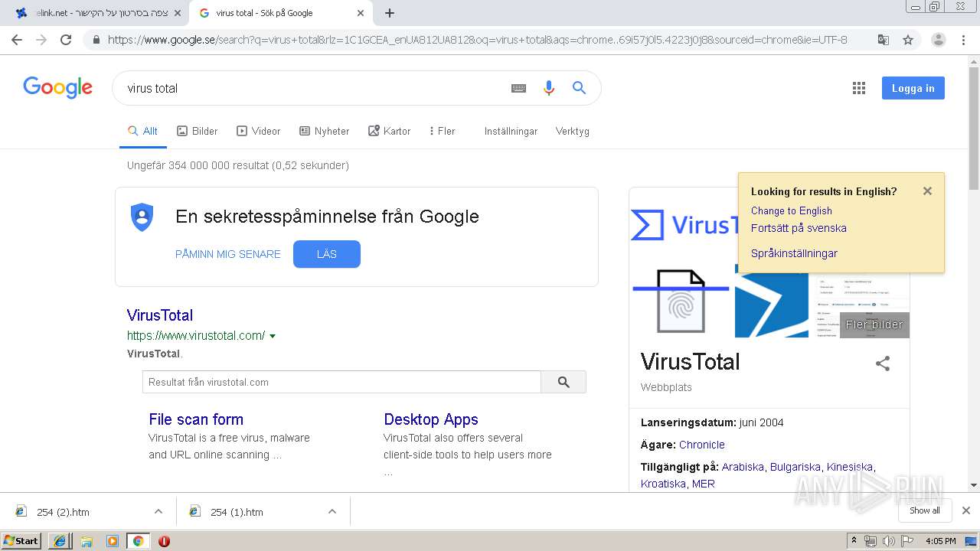
Task: Click Arabiska language link
Action: 743,467
